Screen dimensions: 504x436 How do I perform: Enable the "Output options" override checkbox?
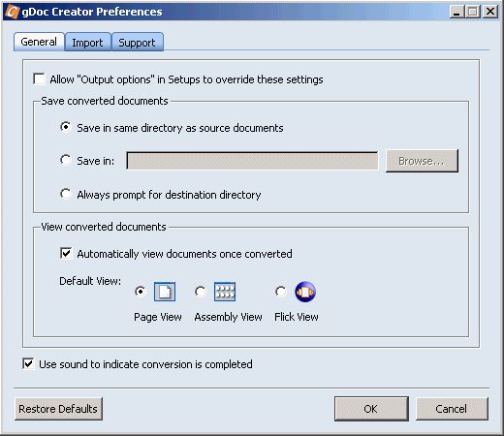point(39,79)
